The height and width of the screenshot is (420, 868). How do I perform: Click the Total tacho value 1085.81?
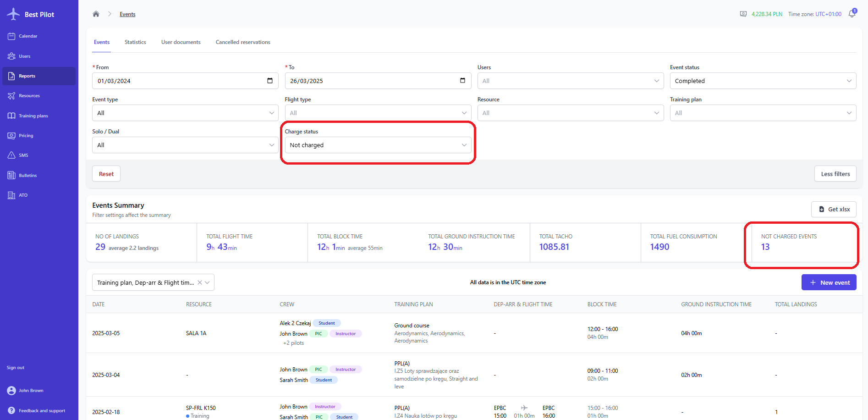(554, 247)
